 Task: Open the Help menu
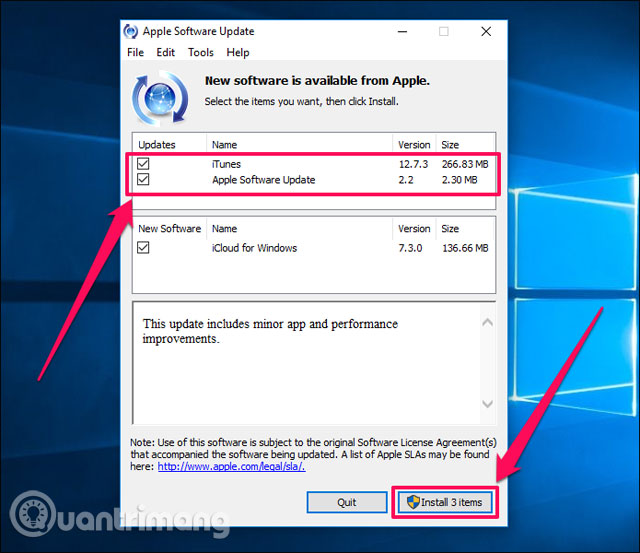[238, 53]
